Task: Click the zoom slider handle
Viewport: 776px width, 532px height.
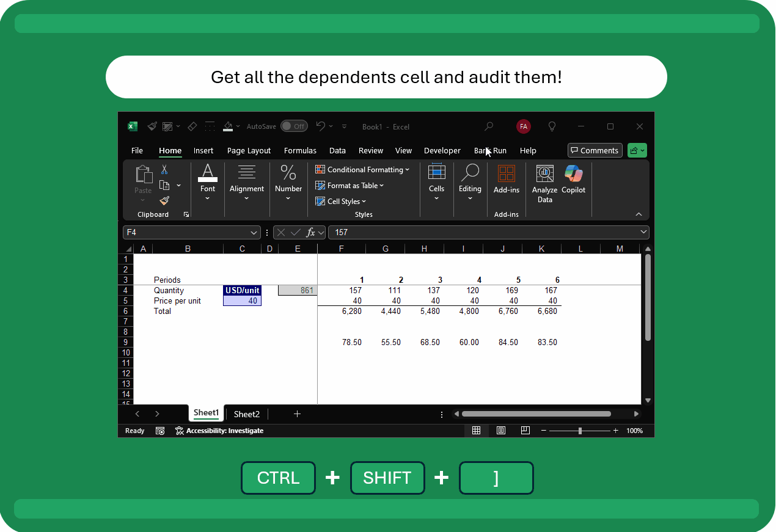Action: [x=580, y=431]
